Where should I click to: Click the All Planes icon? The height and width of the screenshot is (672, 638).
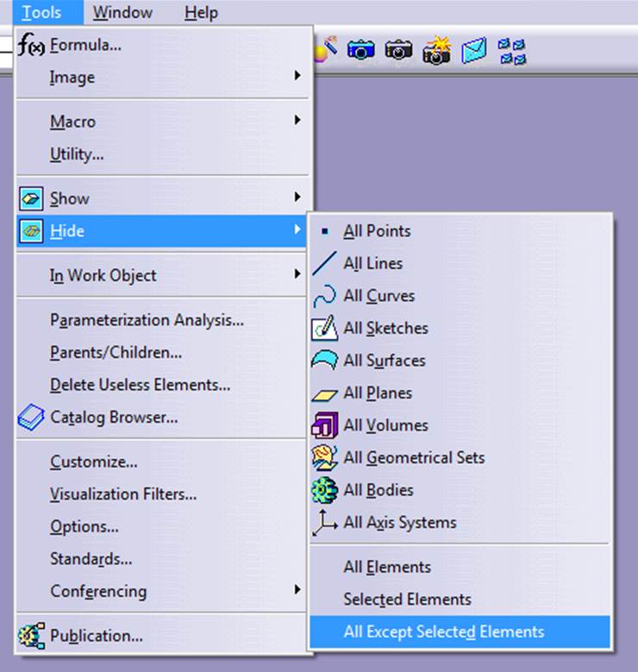324,394
